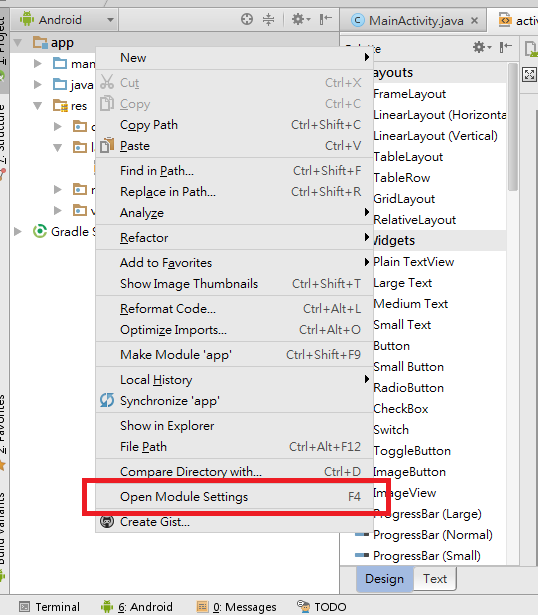
Task: Click the palette vertical scrollbar thumb
Action: click(513, 127)
